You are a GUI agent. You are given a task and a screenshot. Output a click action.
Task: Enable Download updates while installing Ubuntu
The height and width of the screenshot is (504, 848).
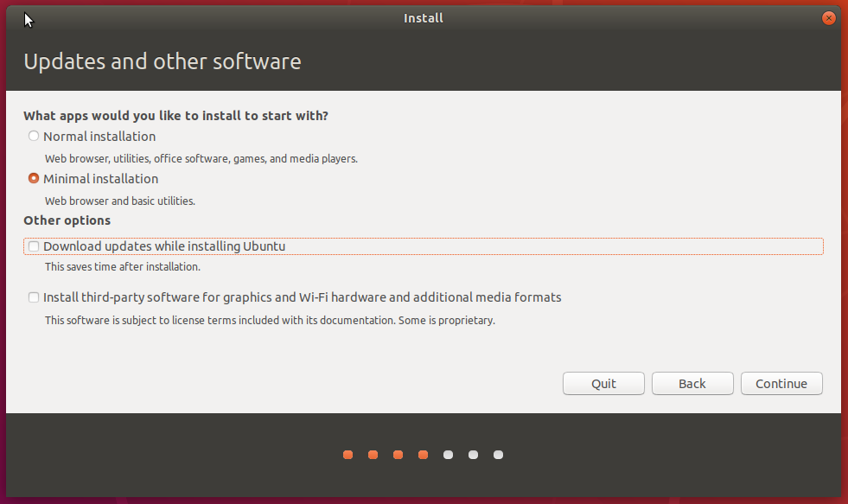click(x=34, y=246)
